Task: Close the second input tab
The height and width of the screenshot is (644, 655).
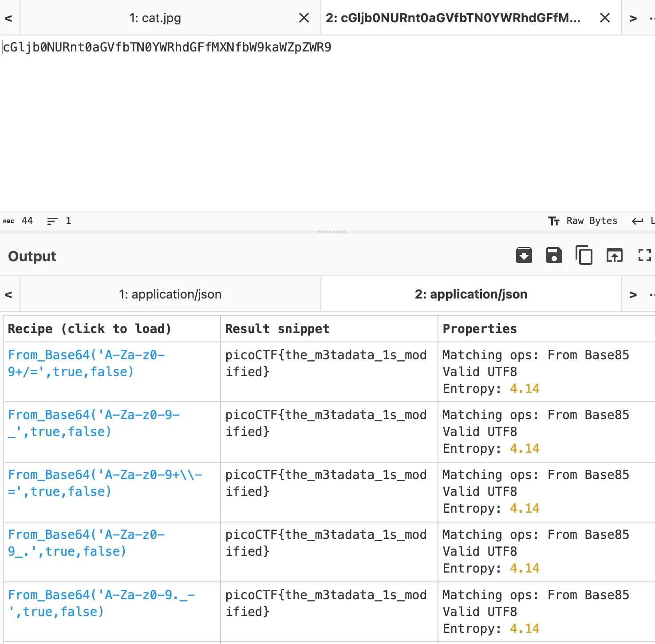Action: click(x=605, y=18)
